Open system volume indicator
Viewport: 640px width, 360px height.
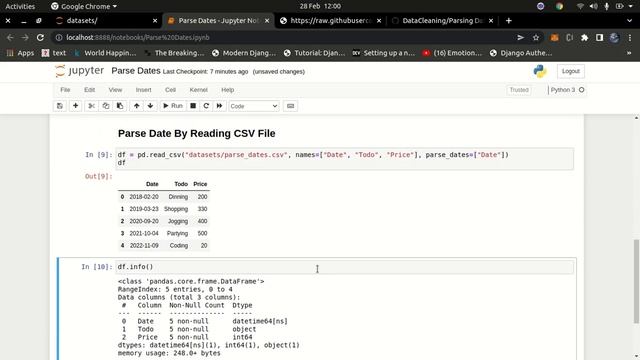pyautogui.click(x=593, y=6)
